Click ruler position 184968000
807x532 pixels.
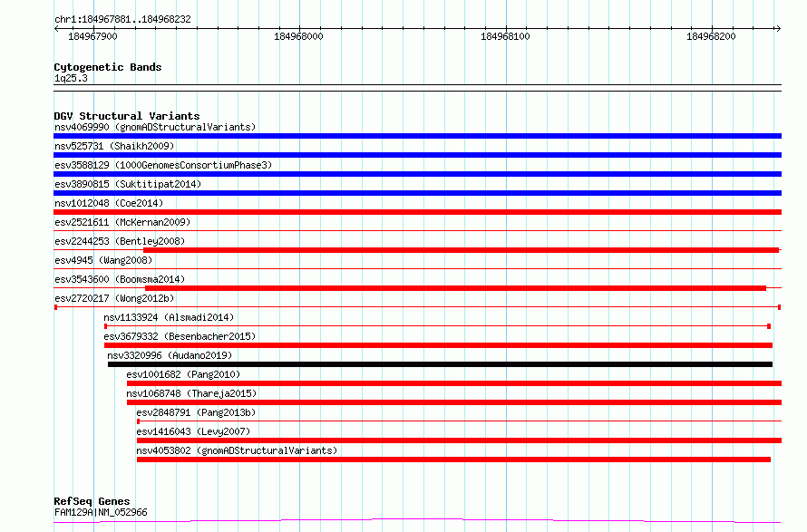(298, 36)
